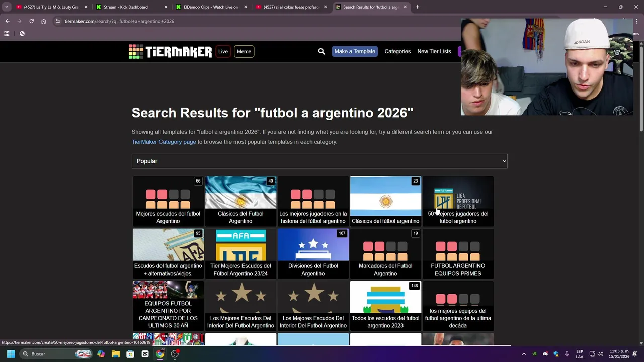Open Divisiones del Futbol Argentino template
644x362 pixels.
coord(313,253)
